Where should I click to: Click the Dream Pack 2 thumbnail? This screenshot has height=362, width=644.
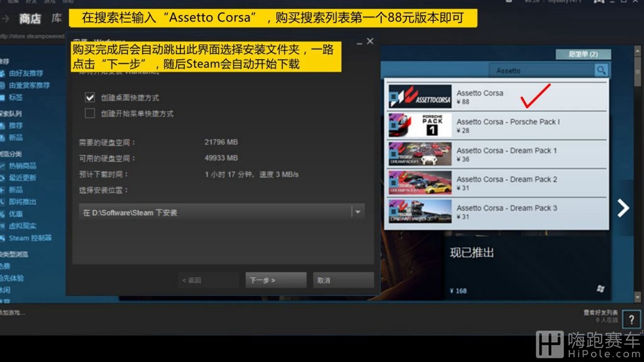click(x=419, y=183)
